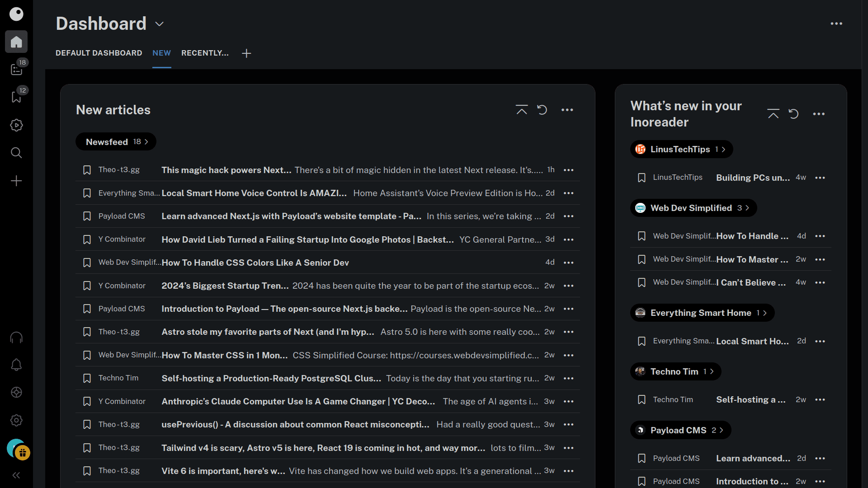Open the support lifebuoy sidebar icon

16,392
